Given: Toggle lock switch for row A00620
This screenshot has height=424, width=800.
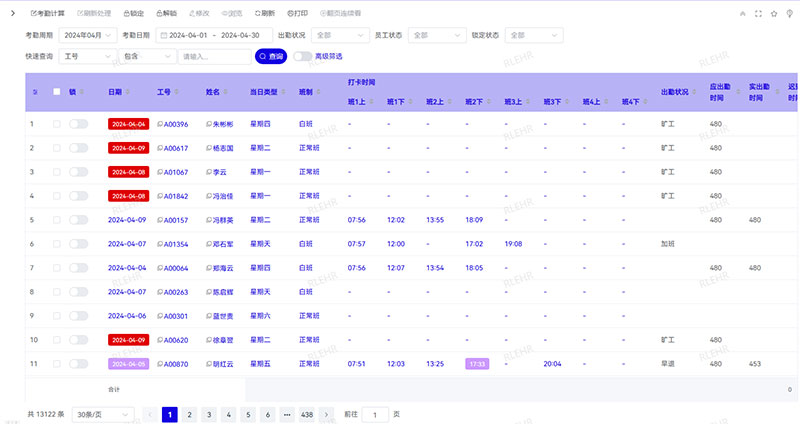Looking at the screenshot, I should tap(79, 340).
